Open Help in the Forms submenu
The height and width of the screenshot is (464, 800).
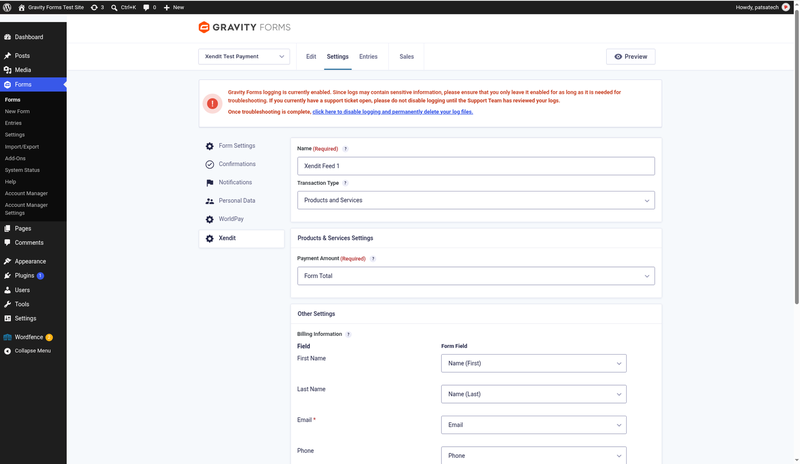(x=10, y=182)
